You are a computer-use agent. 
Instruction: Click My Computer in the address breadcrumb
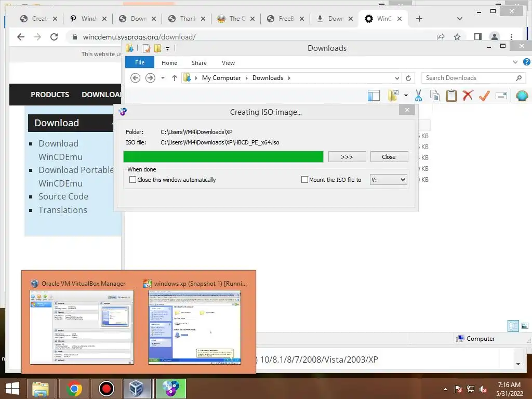221,78
